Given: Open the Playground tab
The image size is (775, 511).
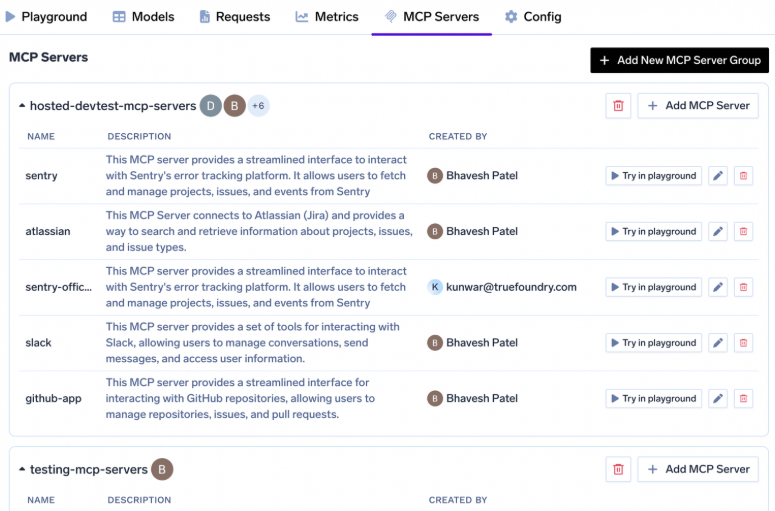Looking at the screenshot, I should (x=46, y=17).
